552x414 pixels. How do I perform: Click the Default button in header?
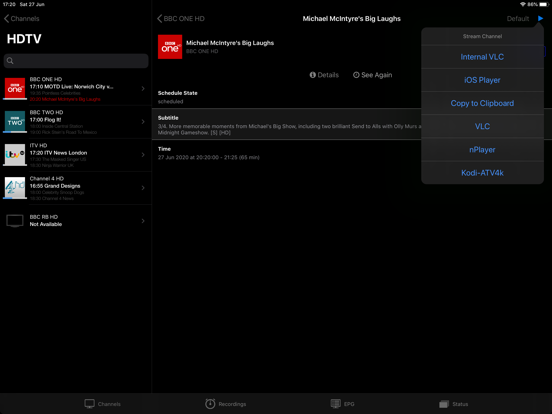tap(518, 19)
